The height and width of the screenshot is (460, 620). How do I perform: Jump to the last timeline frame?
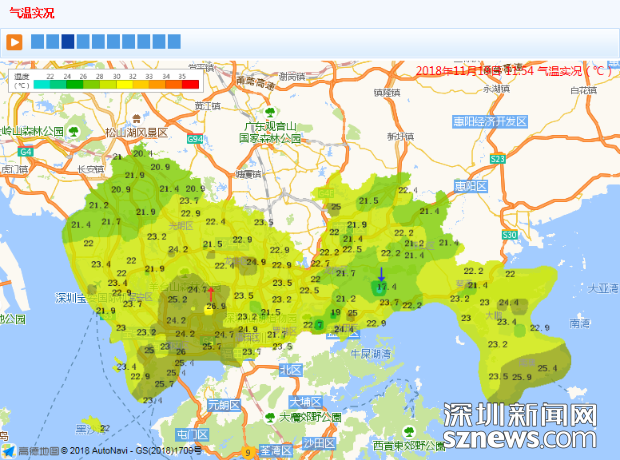click(x=174, y=41)
